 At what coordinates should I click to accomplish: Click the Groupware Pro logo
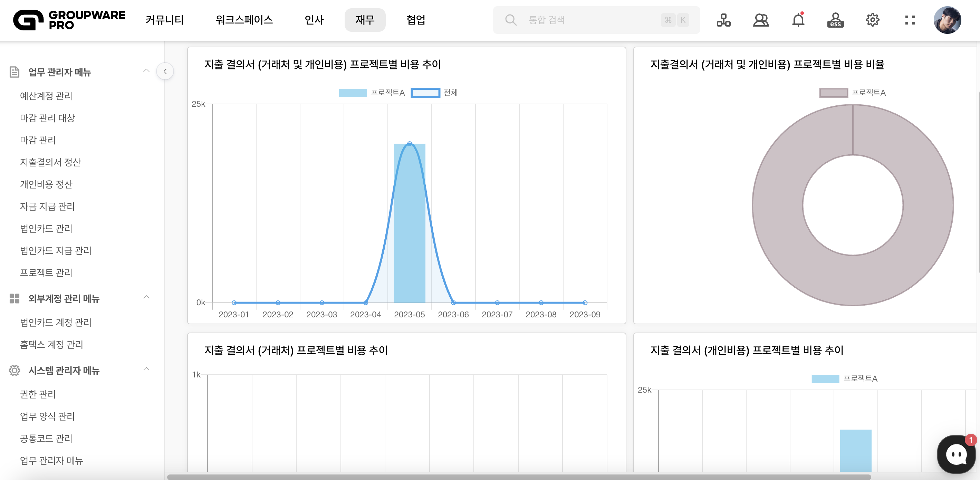[69, 20]
